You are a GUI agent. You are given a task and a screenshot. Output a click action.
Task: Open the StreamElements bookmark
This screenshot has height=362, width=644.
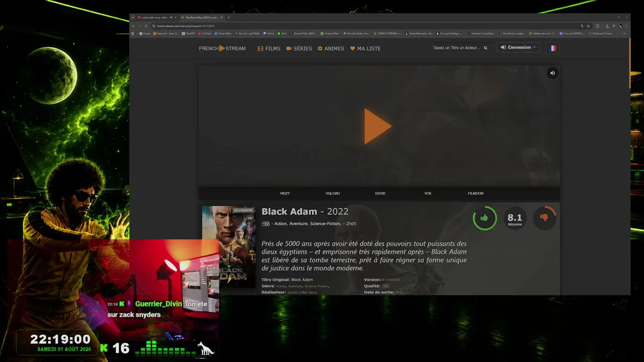pyautogui.click(x=419, y=34)
